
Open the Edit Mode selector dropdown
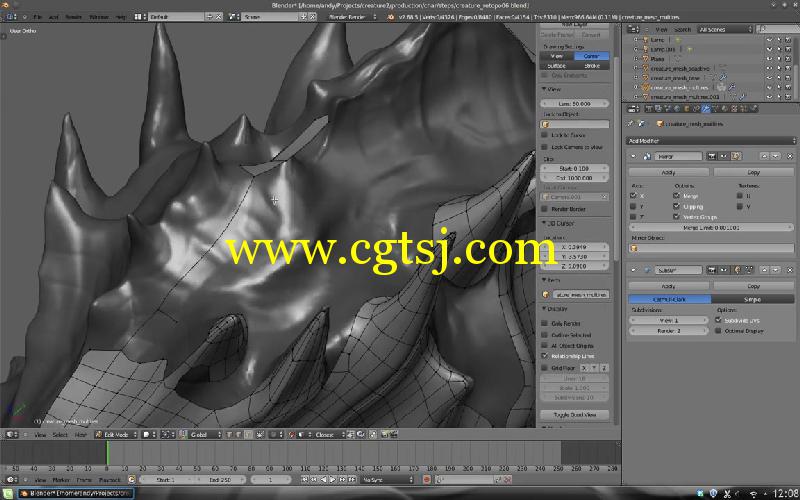[x=116, y=435]
